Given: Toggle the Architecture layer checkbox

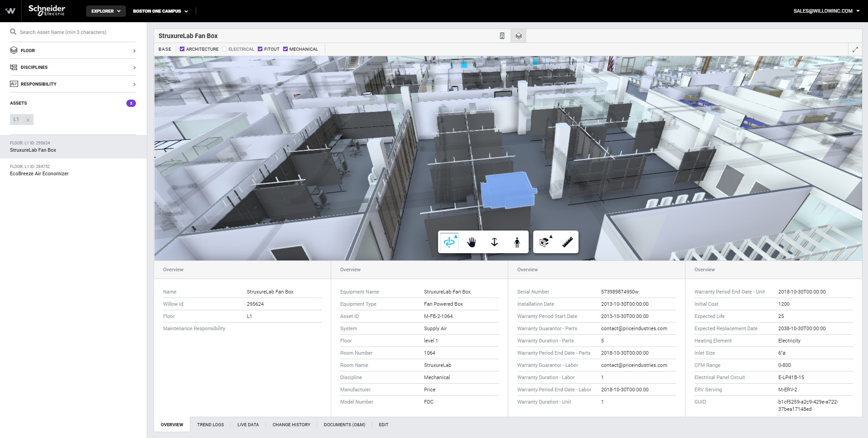Looking at the screenshot, I should [x=182, y=49].
